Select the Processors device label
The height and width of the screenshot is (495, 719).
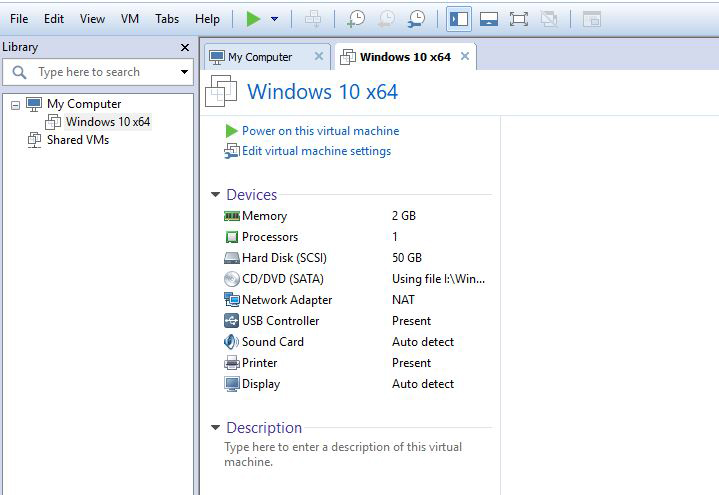click(x=270, y=237)
